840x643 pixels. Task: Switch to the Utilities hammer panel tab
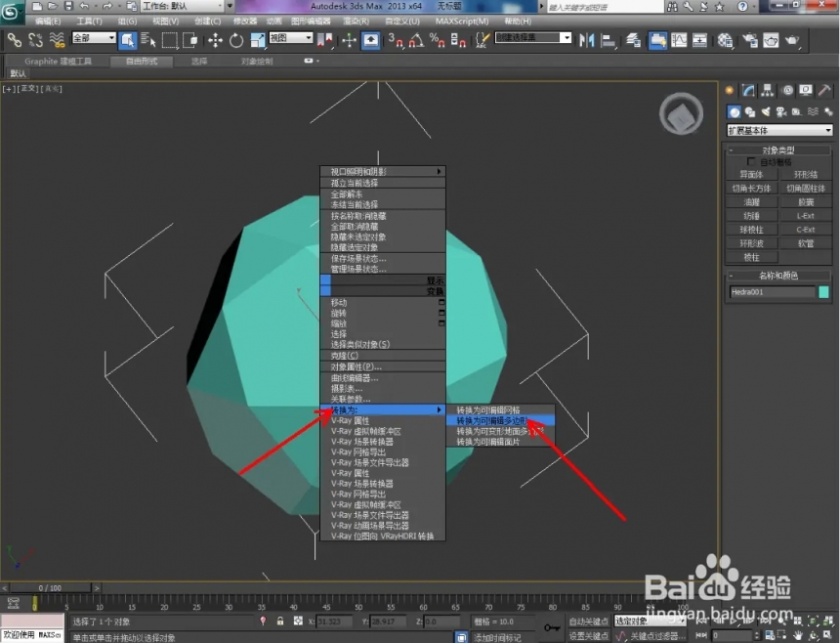(825, 91)
